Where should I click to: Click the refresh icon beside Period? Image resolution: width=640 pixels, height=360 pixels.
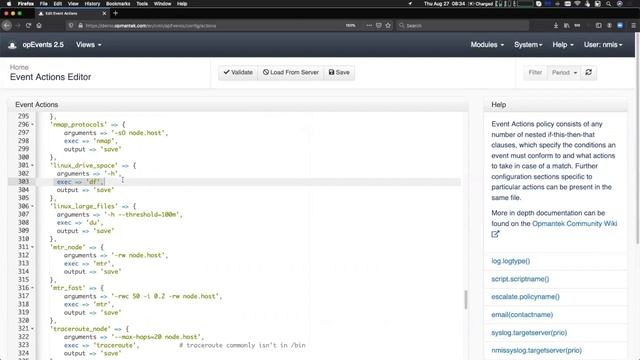tap(588, 72)
